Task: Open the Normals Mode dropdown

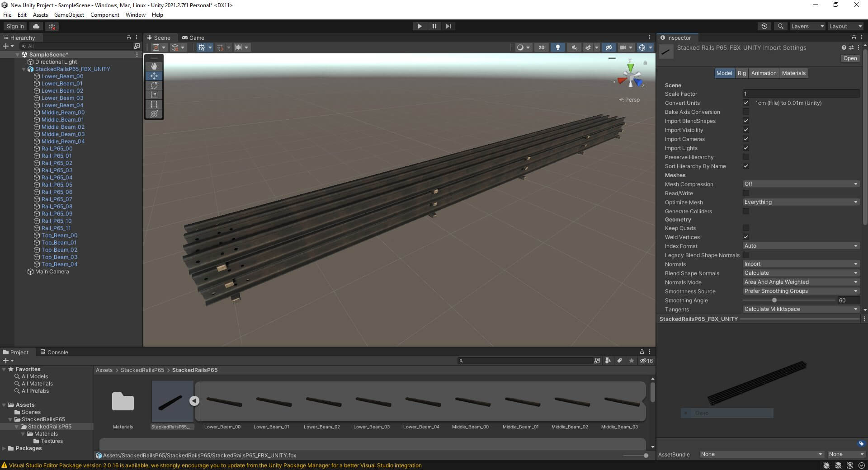Action: (801, 282)
